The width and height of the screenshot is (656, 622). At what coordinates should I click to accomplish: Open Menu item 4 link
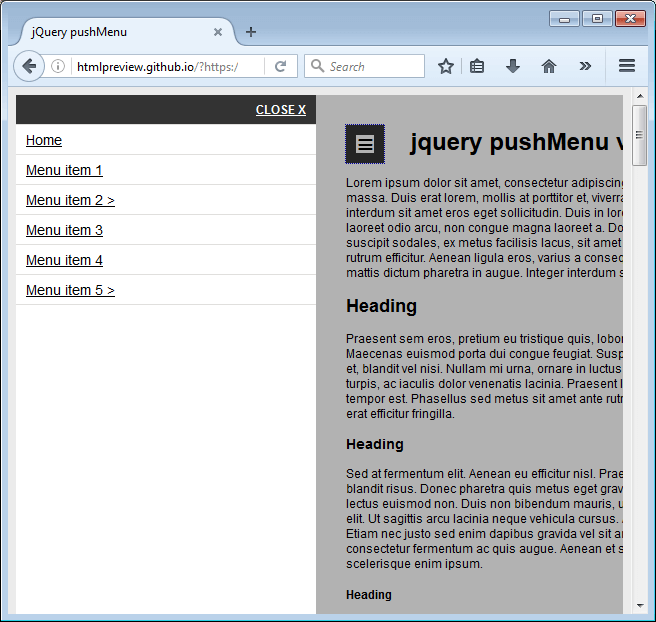pos(64,260)
